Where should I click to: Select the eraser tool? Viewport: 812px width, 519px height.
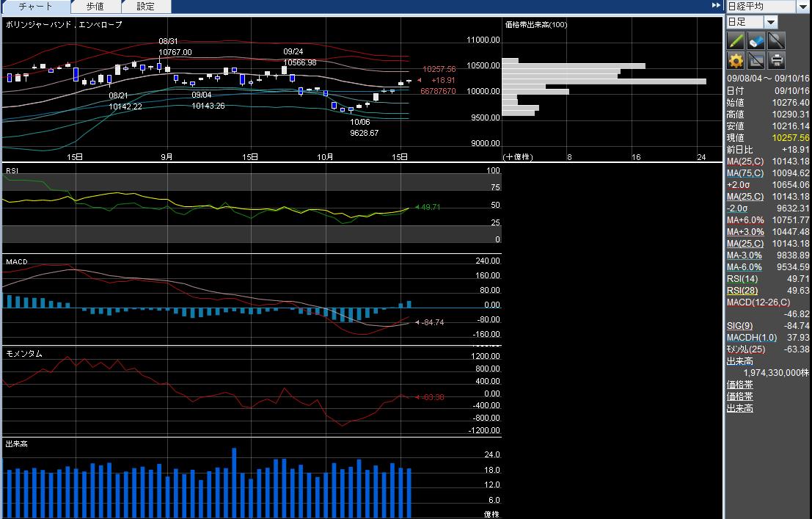click(756, 40)
